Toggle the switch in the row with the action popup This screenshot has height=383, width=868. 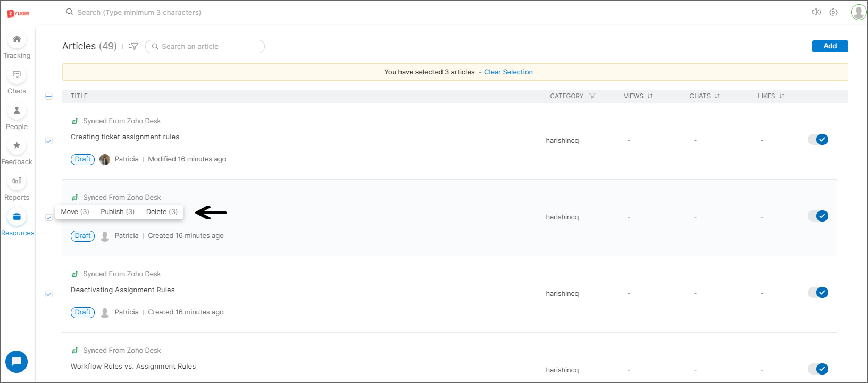818,216
